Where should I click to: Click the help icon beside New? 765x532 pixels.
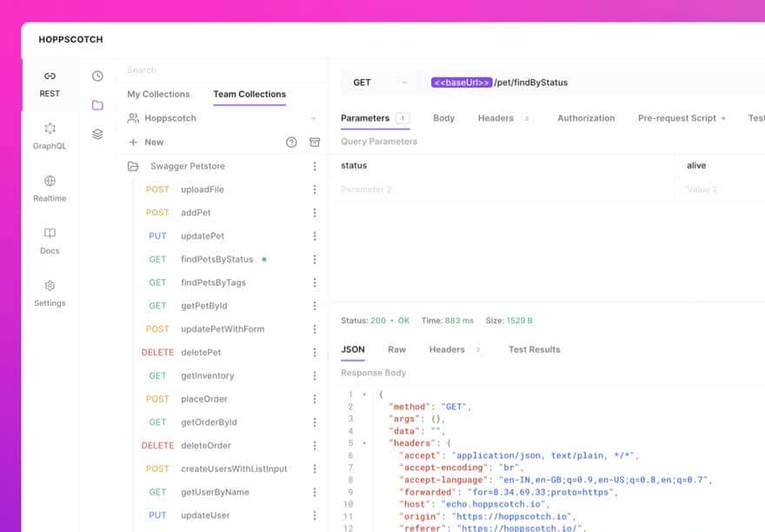[291, 142]
